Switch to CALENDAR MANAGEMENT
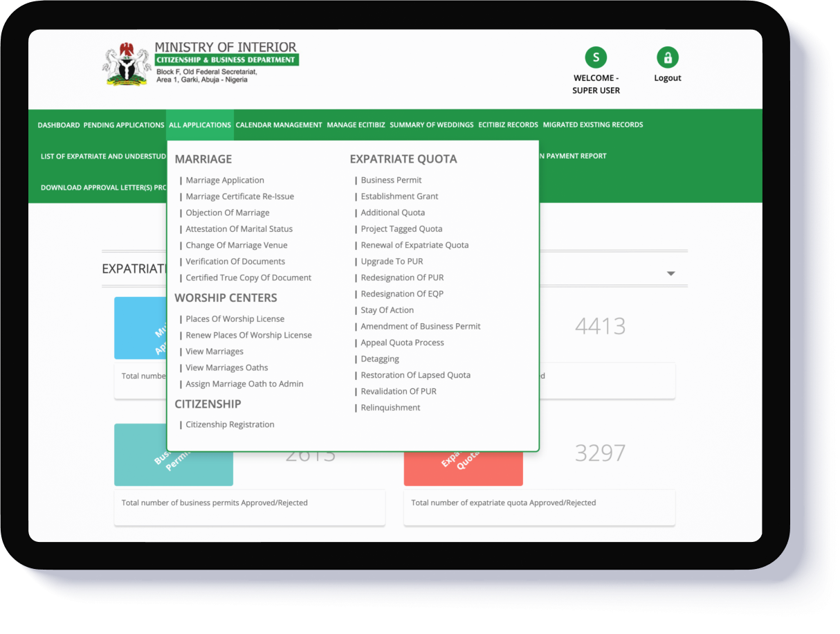This screenshot has width=840, height=634. pos(278,125)
